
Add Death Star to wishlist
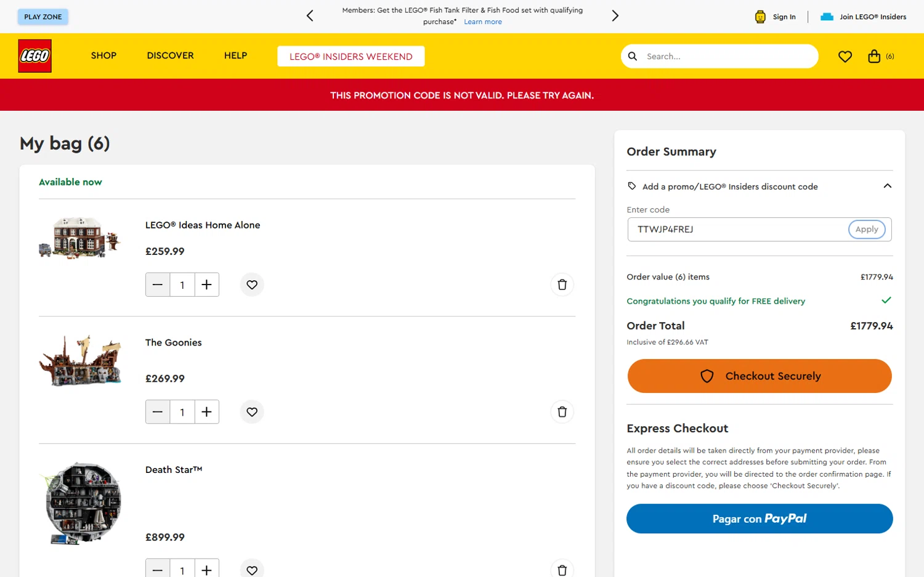pos(252,570)
